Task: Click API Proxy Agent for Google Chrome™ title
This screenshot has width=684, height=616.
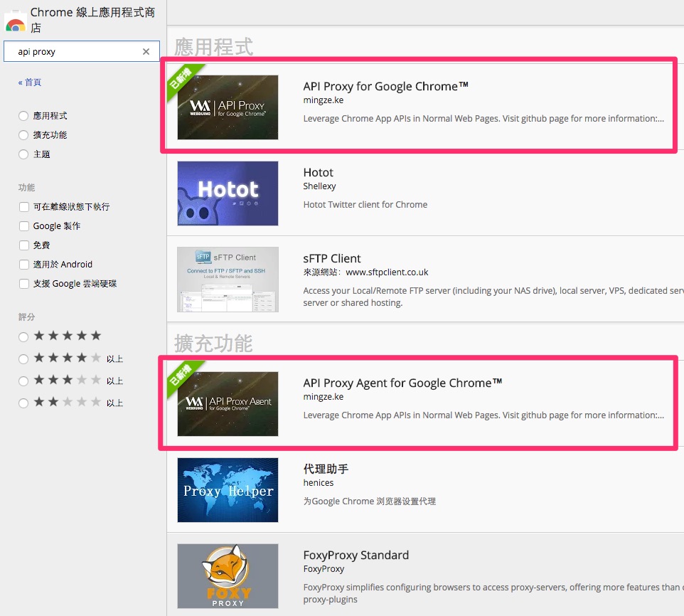Action: [402, 383]
